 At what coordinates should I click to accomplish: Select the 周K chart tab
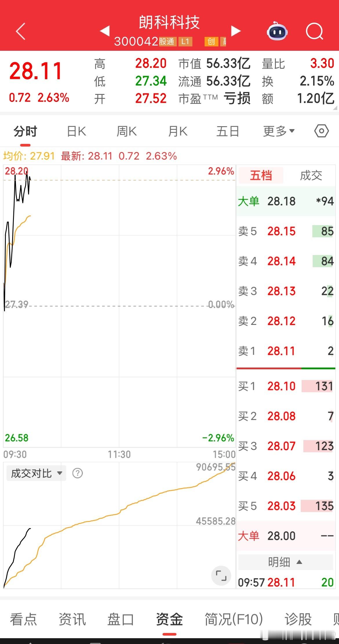point(127,131)
